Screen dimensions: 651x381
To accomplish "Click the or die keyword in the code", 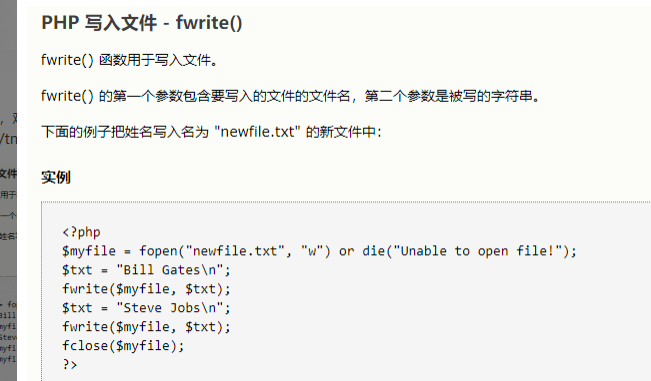I will coord(362,251).
